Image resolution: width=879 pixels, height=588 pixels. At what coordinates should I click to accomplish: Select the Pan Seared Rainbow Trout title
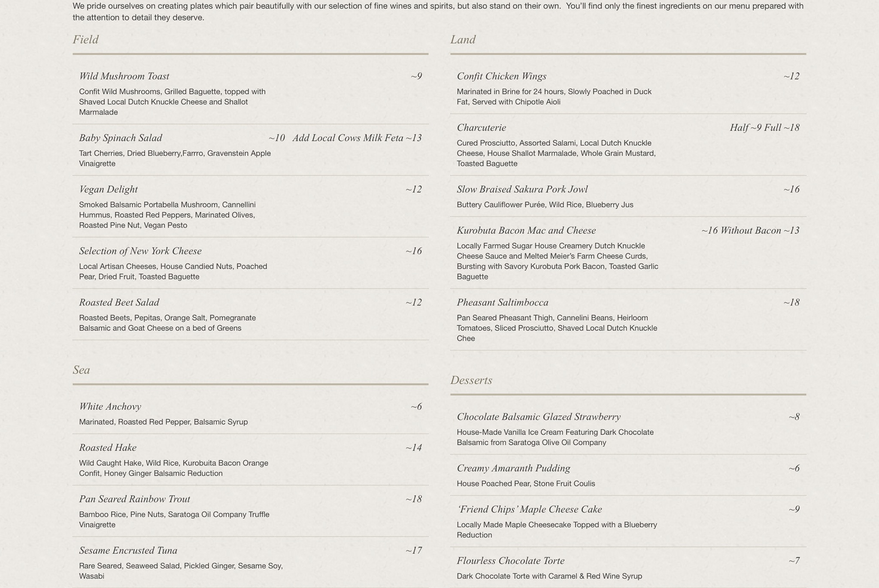134,499
